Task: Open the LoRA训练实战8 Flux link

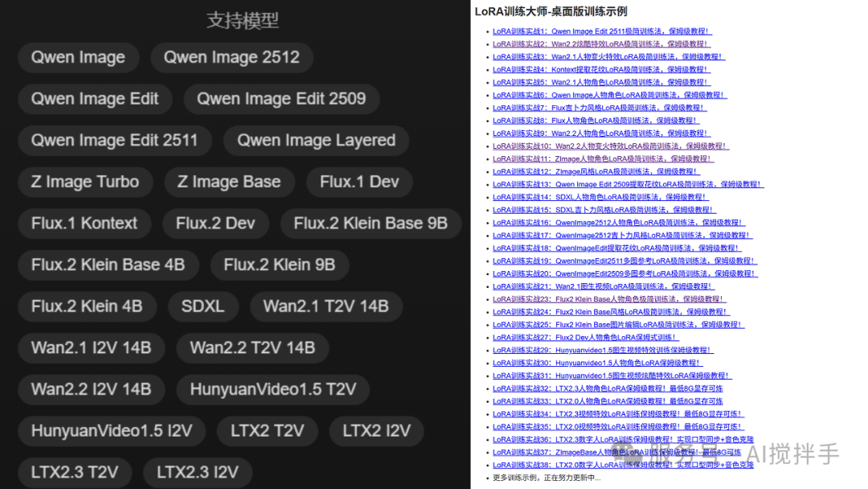Action: point(596,121)
